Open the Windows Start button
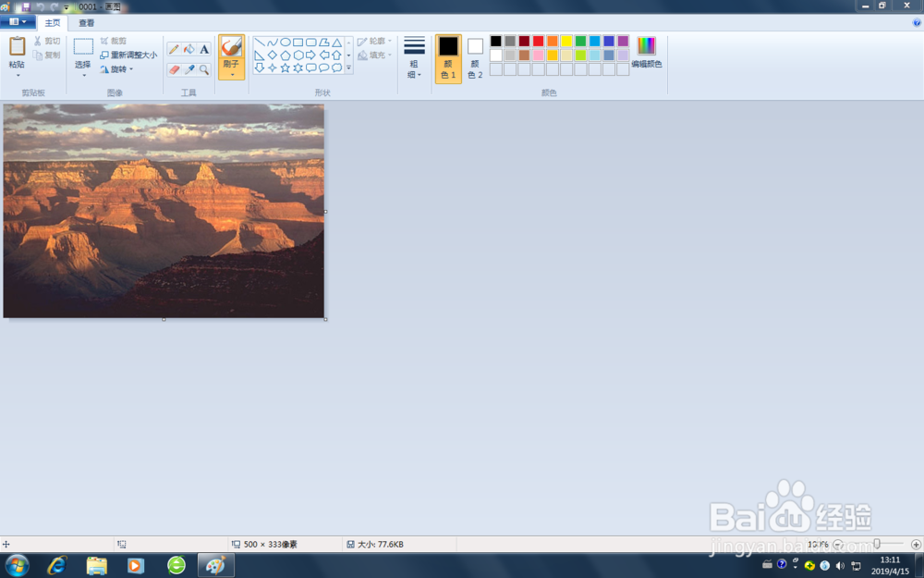 [17, 566]
